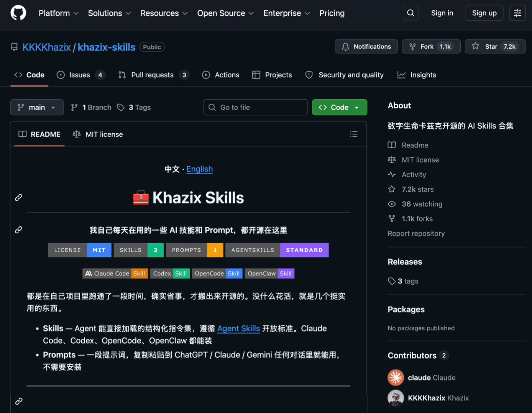Open the Issues tab
Viewport: 532px width, 413px height.
pos(81,75)
